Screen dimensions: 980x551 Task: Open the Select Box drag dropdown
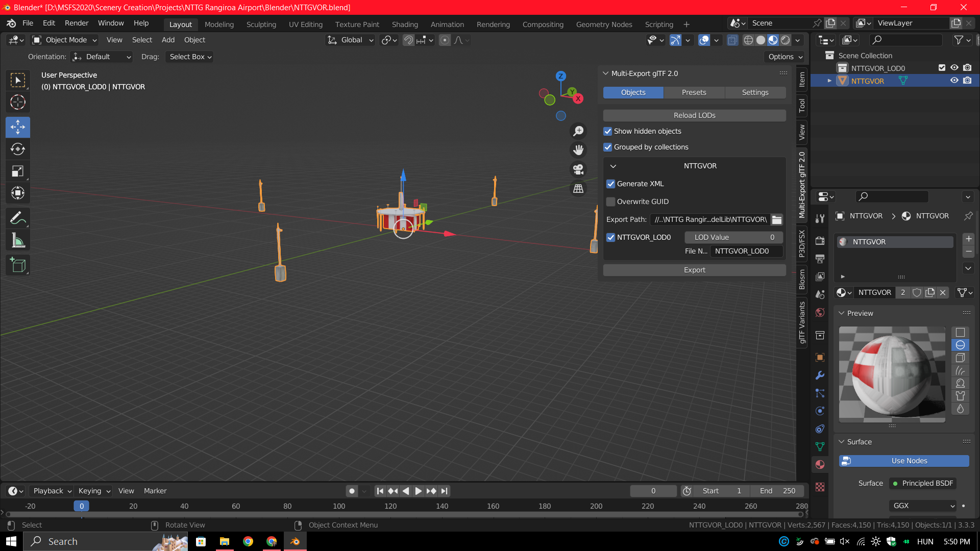pyautogui.click(x=190, y=57)
